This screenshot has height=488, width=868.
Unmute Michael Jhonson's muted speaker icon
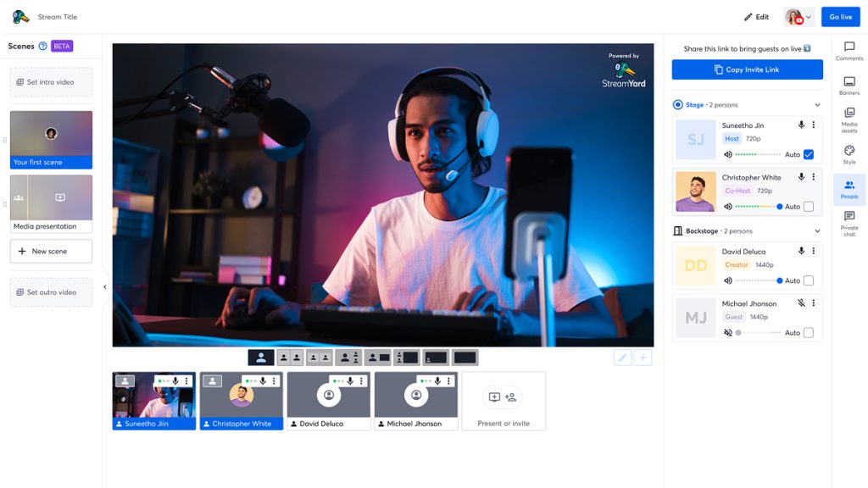point(728,333)
